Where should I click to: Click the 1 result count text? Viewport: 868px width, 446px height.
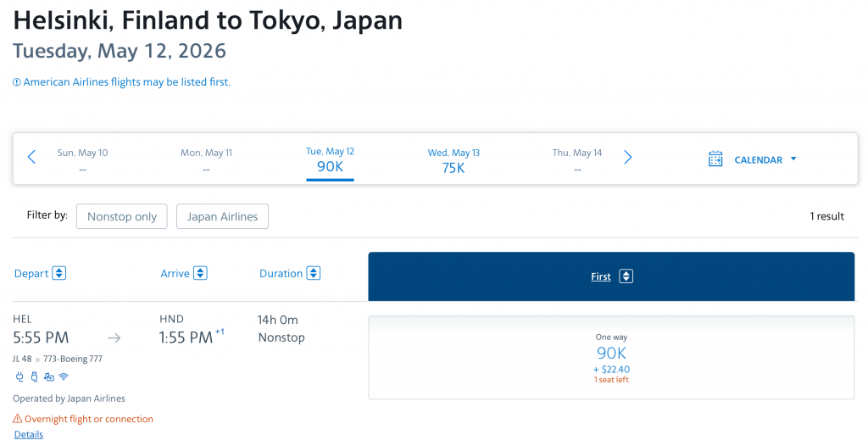point(827,216)
